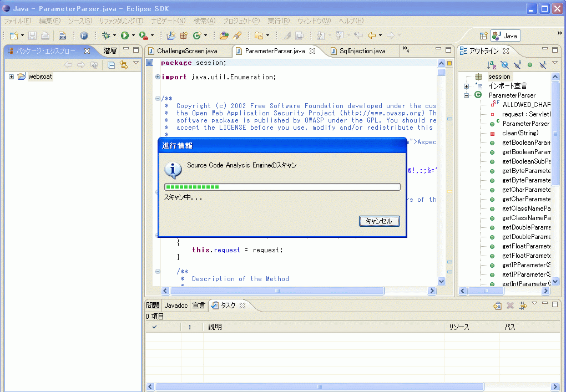Screen dimensions: 566x392
Task: Click the Print icon in main toolbar
Action: tap(45, 35)
